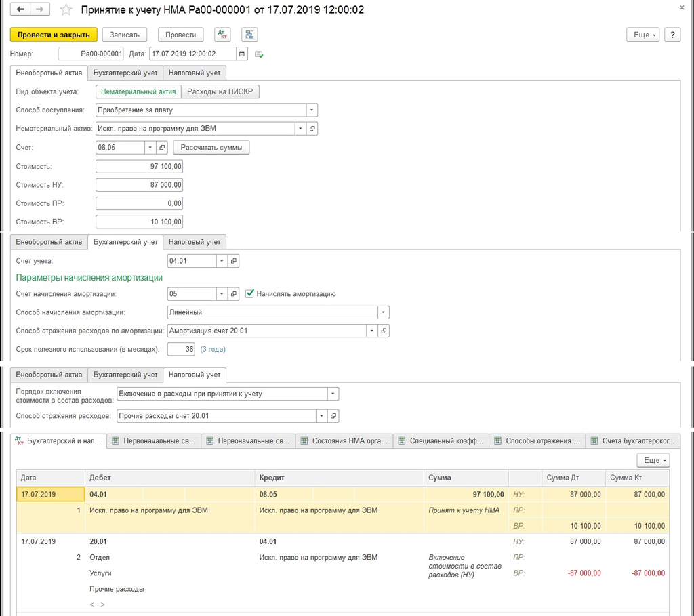Select Расходы на НИОКР object type

[220, 91]
